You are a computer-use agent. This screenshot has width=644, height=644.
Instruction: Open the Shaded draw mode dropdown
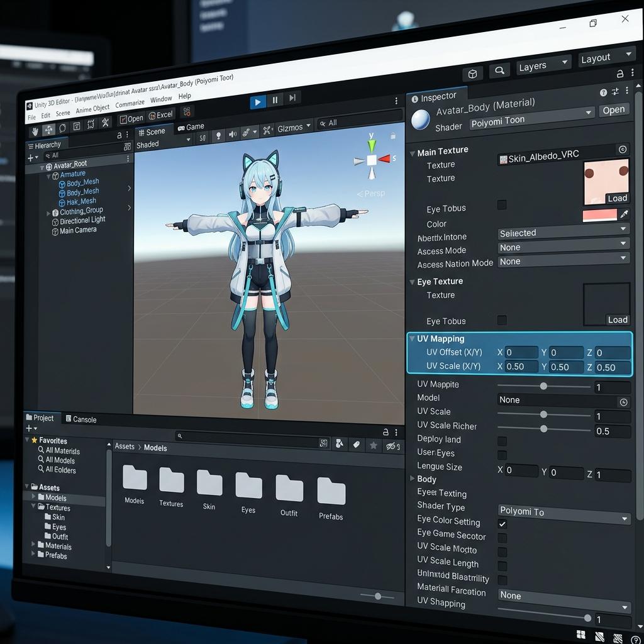[x=164, y=143]
